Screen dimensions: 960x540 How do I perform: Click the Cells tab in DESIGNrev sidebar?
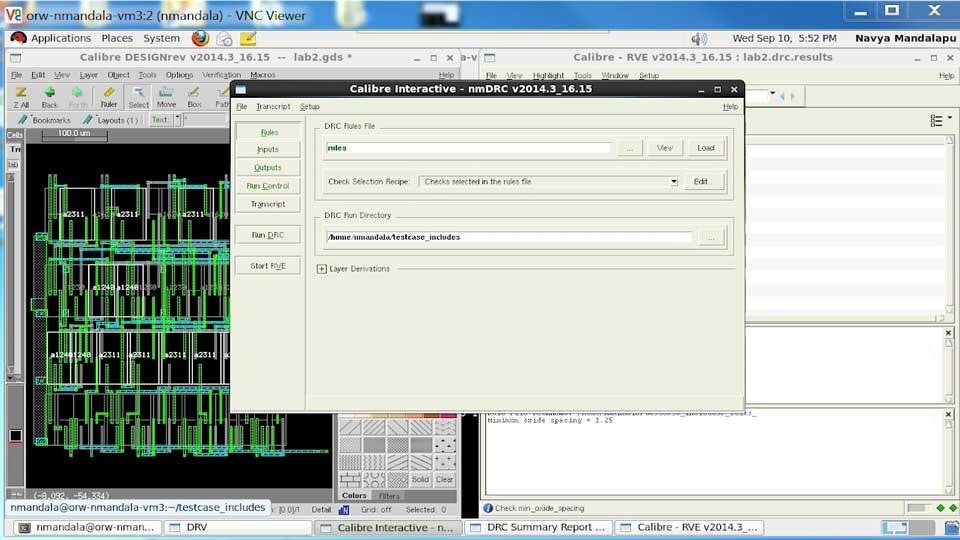(15, 135)
